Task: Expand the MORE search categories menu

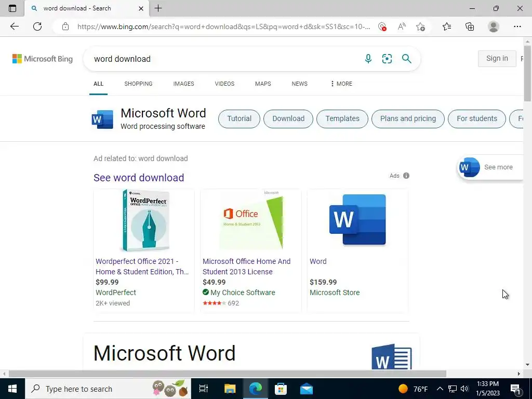Action: coord(341,84)
